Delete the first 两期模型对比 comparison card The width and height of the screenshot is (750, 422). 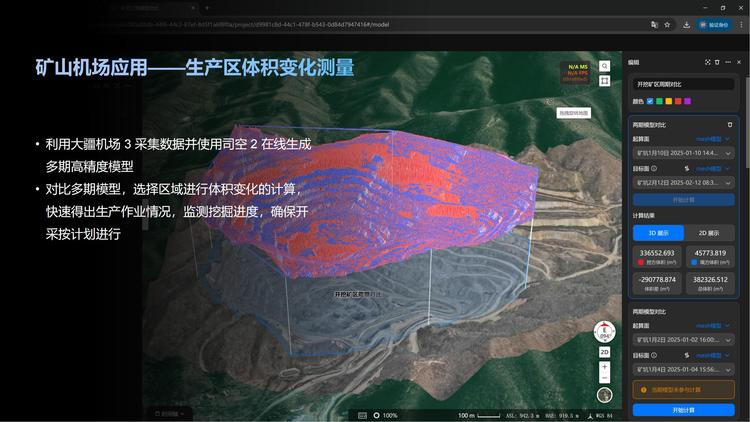(x=730, y=125)
